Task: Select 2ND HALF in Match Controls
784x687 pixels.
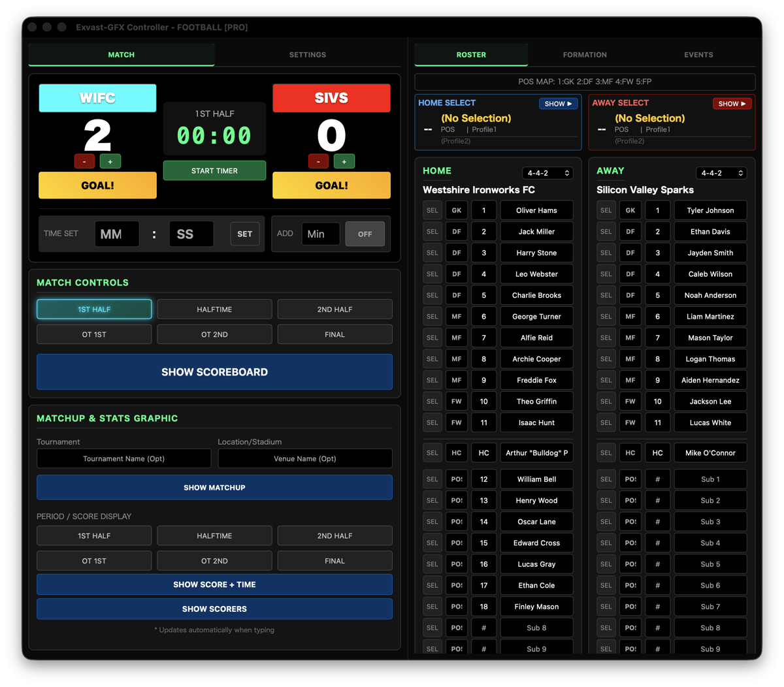Action: coord(335,310)
